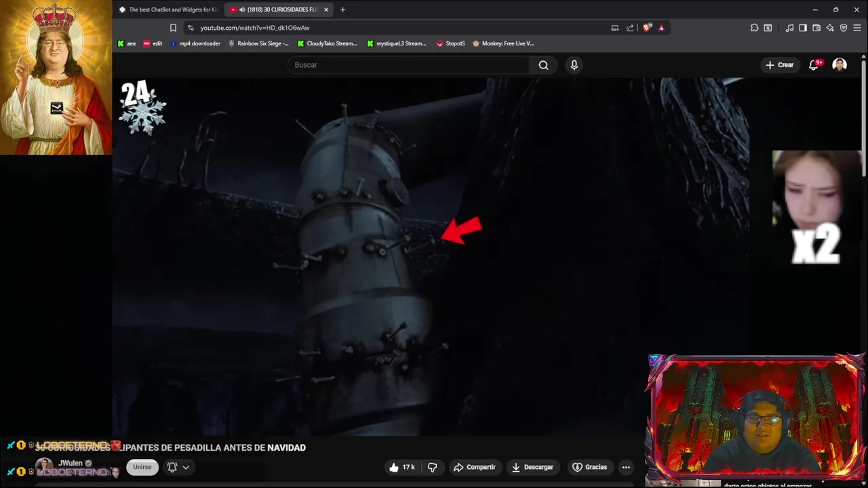Open Leo AI sparkle icon
The height and width of the screenshot is (488, 868).
[x=831, y=28]
